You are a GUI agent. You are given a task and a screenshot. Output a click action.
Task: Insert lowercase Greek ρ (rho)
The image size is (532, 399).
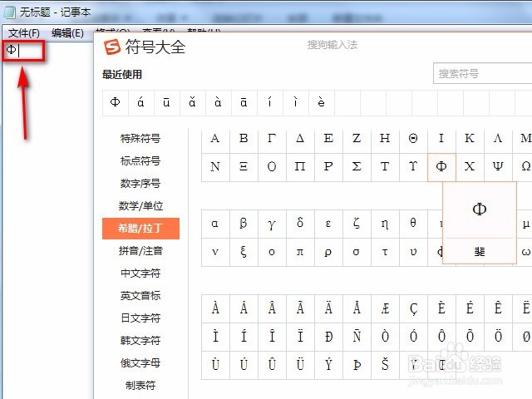(x=328, y=252)
